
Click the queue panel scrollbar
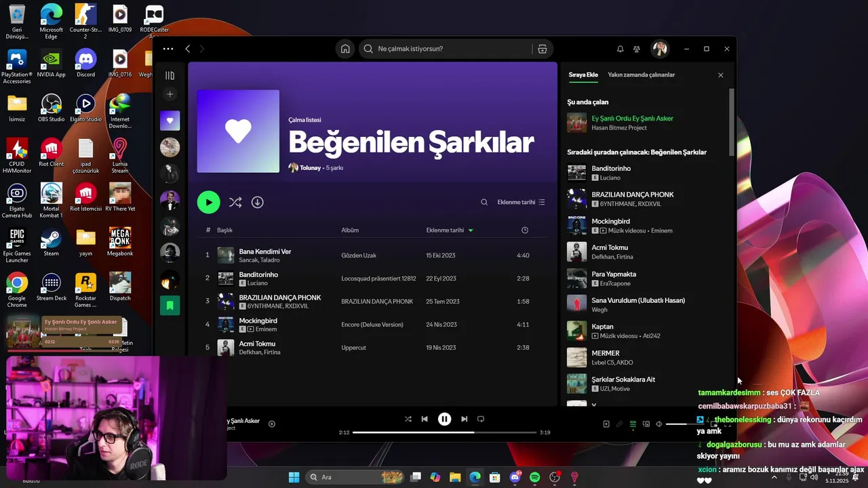coord(731,122)
